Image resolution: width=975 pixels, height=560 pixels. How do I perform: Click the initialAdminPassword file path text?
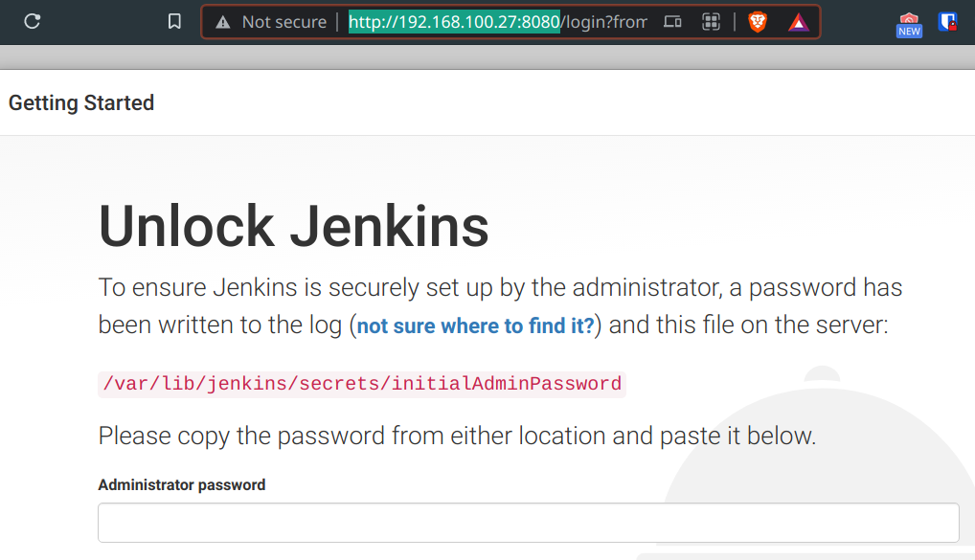361,384
